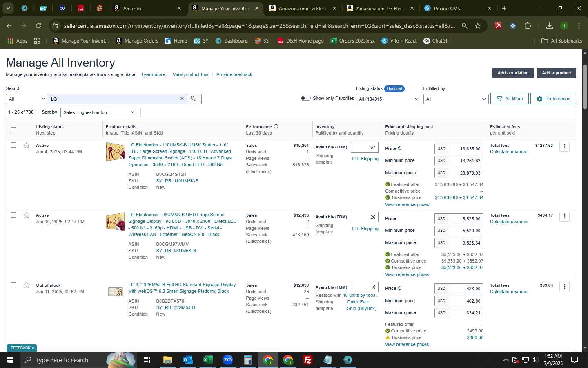Click the Performance info icon
Screen dimensions: 588x368
[276, 126]
